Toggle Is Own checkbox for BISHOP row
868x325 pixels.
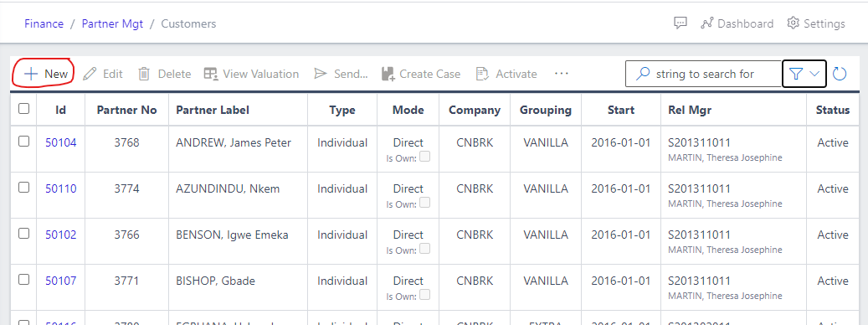[x=424, y=295]
